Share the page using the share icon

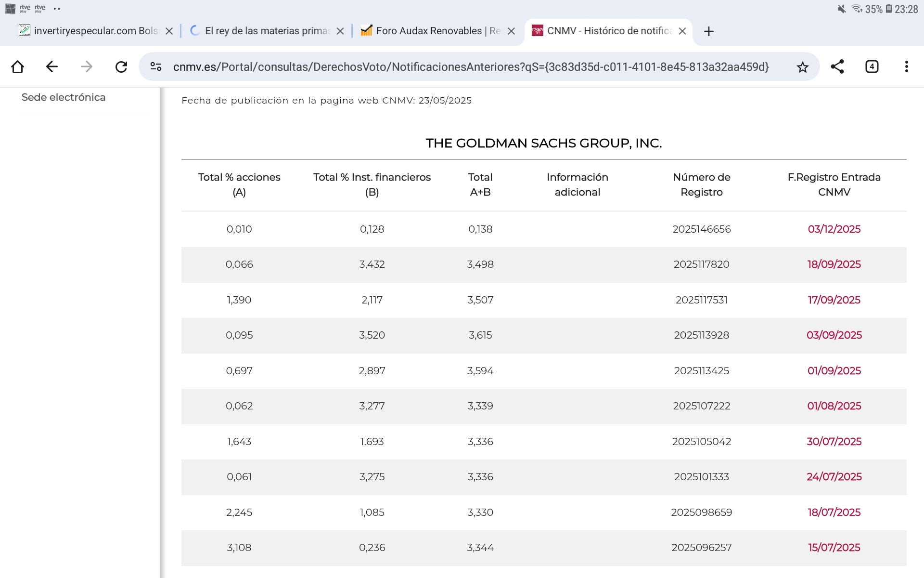point(837,66)
